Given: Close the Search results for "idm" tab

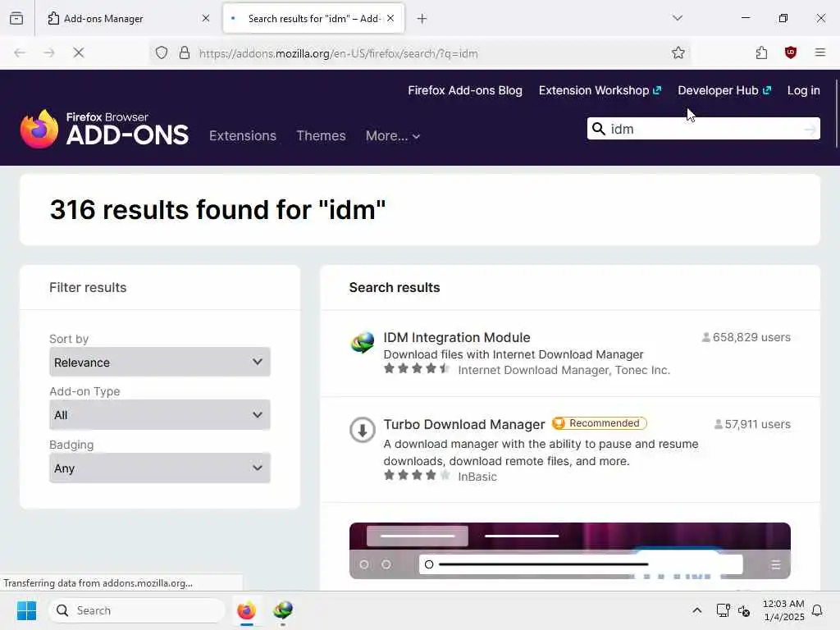Looking at the screenshot, I should [390, 18].
